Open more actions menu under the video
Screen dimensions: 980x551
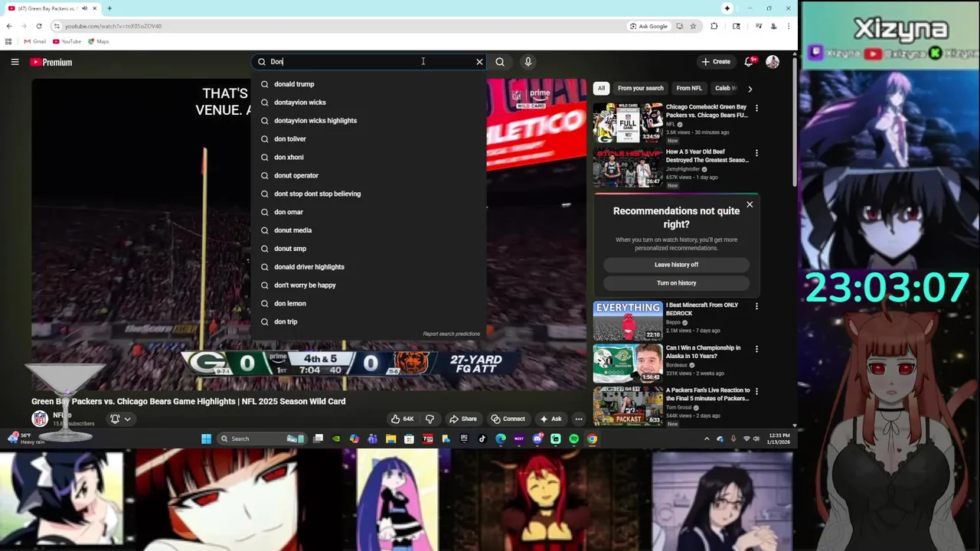(579, 419)
